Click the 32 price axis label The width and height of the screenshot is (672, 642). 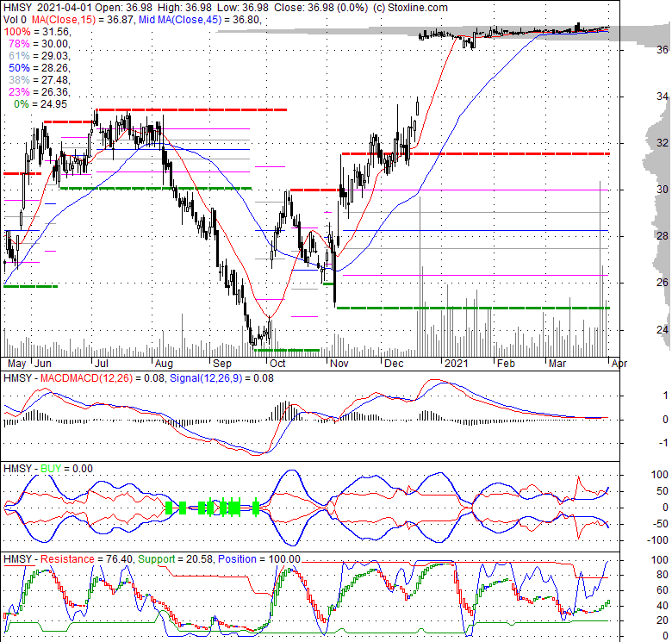[x=663, y=143]
